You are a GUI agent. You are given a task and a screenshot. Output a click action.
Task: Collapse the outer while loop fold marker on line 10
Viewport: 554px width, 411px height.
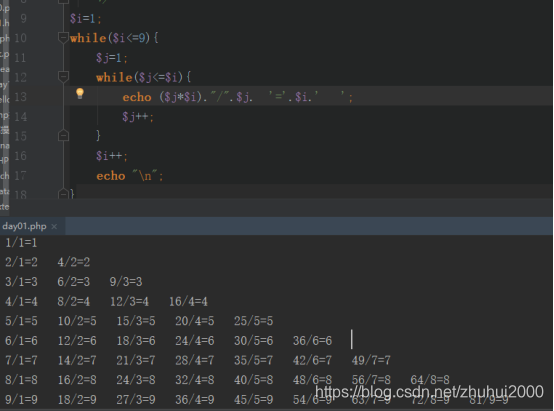(63, 37)
